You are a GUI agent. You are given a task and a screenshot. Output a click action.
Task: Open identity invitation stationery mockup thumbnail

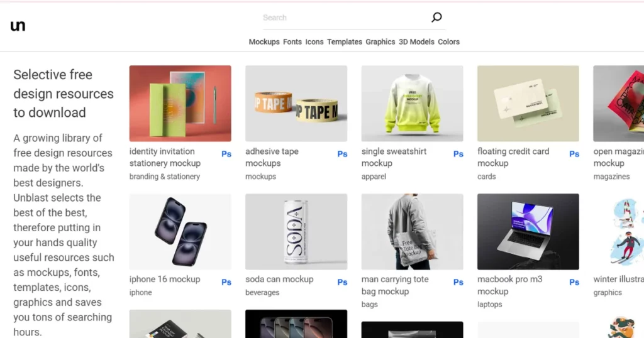[180, 104]
